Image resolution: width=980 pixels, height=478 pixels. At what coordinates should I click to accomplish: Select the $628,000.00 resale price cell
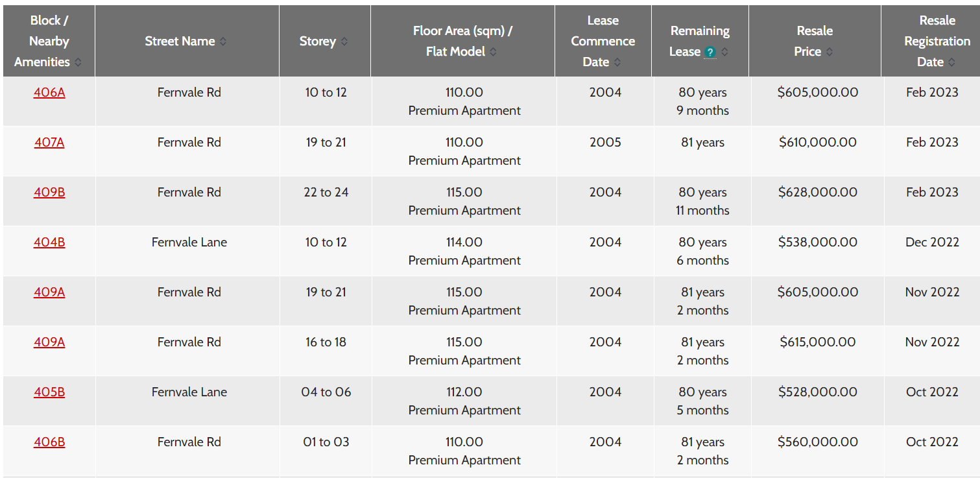[x=818, y=192]
